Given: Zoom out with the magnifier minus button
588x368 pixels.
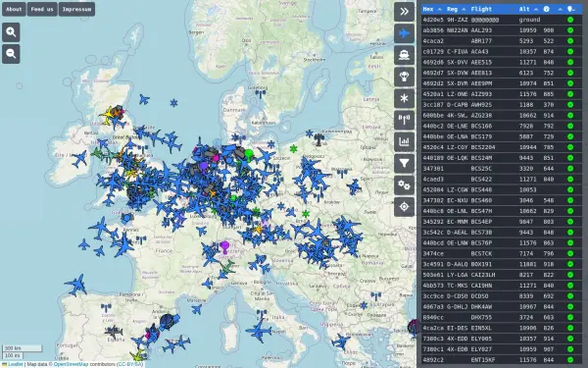Looking at the screenshot, I should (x=11, y=54).
